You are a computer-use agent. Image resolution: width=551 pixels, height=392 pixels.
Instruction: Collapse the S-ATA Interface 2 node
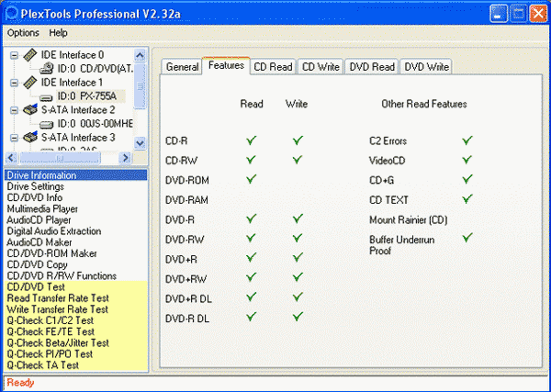[x=14, y=110]
